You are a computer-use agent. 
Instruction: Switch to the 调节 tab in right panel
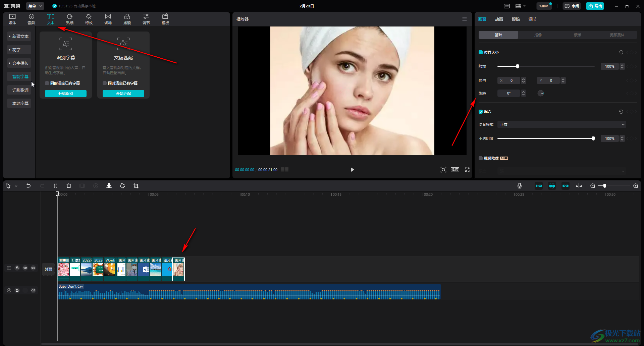[x=533, y=19]
